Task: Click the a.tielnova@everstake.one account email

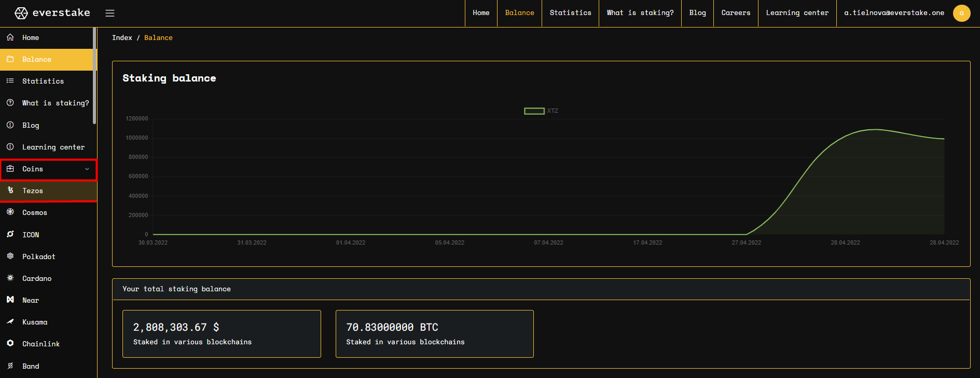Action: point(894,13)
